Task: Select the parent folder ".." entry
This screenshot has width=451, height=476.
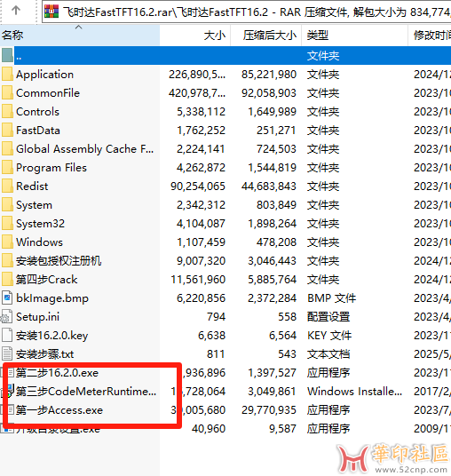Action: click(225, 56)
